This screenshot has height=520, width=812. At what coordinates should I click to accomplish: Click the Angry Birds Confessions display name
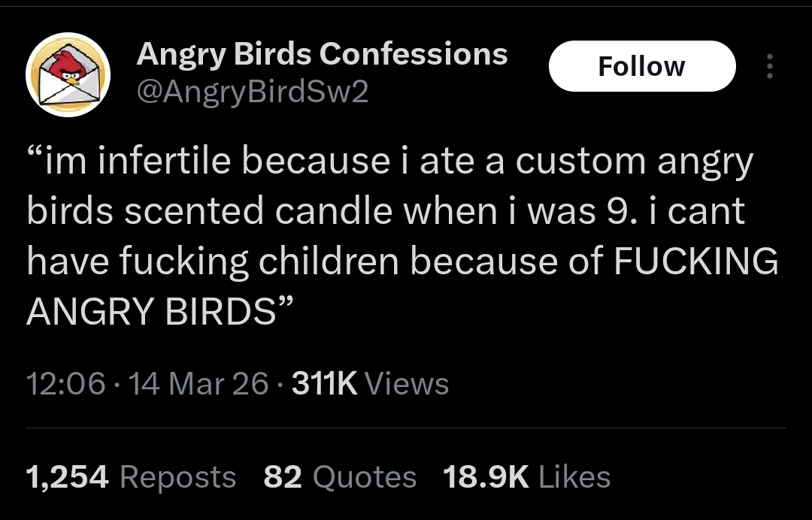[x=322, y=53]
